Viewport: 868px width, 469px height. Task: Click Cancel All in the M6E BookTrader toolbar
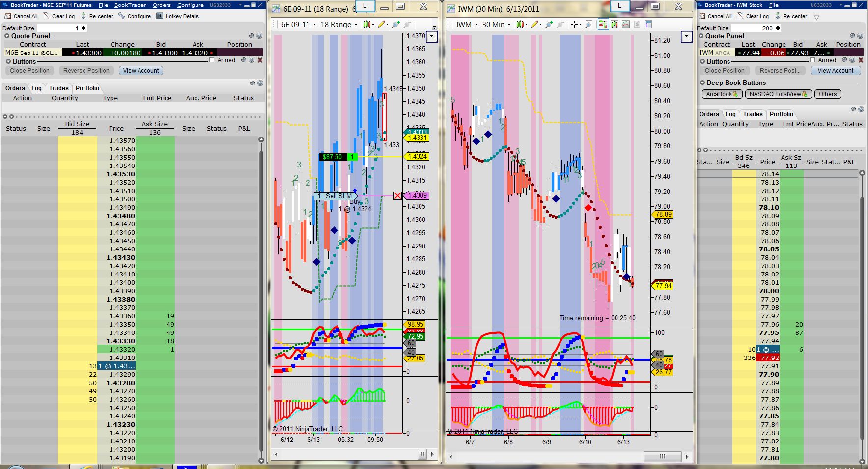coord(21,16)
